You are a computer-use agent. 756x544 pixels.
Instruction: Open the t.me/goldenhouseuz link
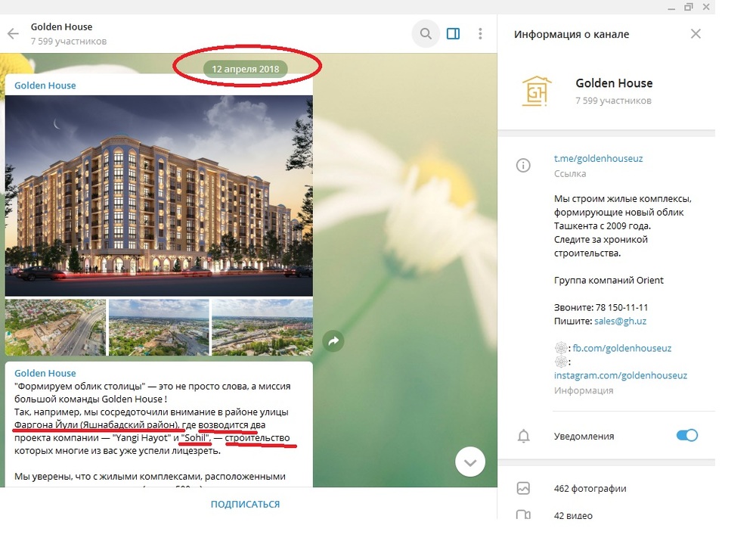click(x=598, y=158)
